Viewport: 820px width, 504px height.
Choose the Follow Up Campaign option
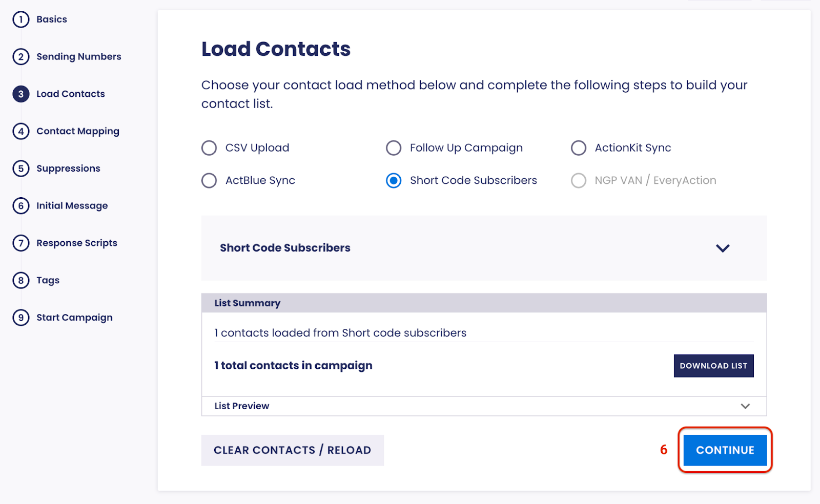pyautogui.click(x=394, y=148)
